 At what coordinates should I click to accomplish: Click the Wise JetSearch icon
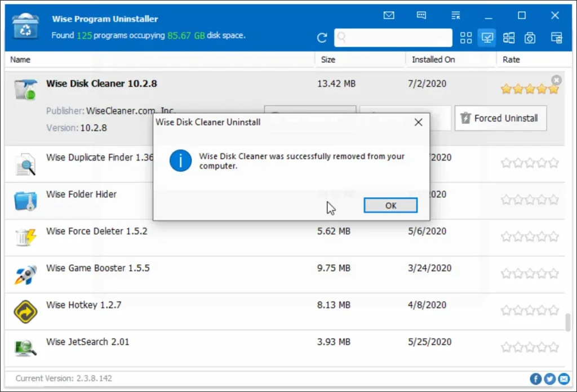[x=25, y=348]
